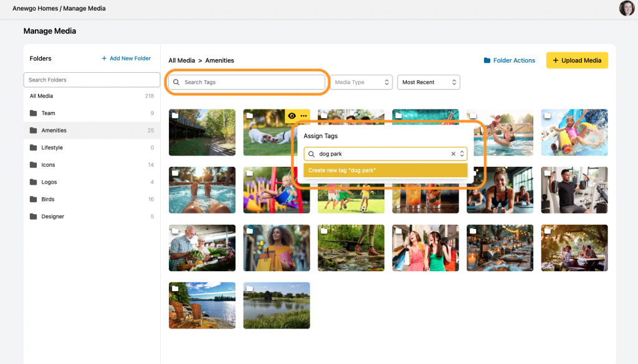The image size is (638, 364).
Task: Open the woman with shopping bags thumbnail
Action: (x=277, y=248)
